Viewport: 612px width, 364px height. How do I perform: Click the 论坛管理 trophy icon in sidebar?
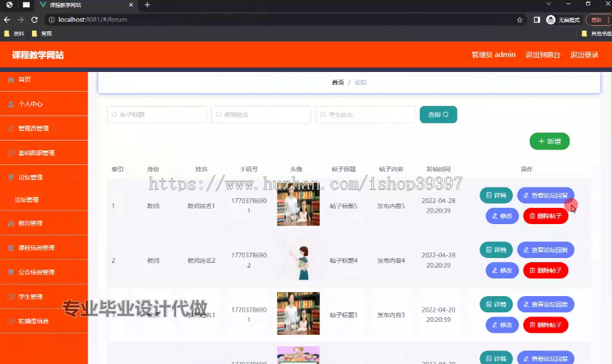11,177
